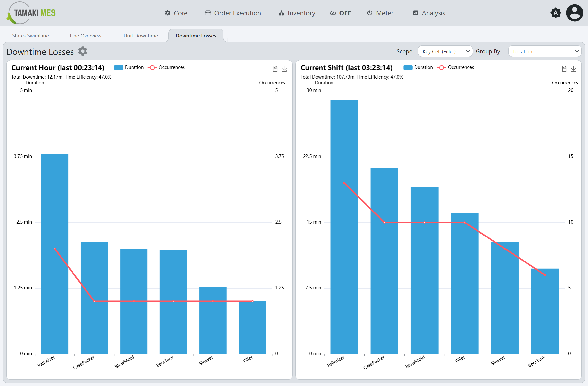The height and width of the screenshot is (386, 588).
Task: Click the OEE gauge icon
Action: pyautogui.click(x=333, y=13)
